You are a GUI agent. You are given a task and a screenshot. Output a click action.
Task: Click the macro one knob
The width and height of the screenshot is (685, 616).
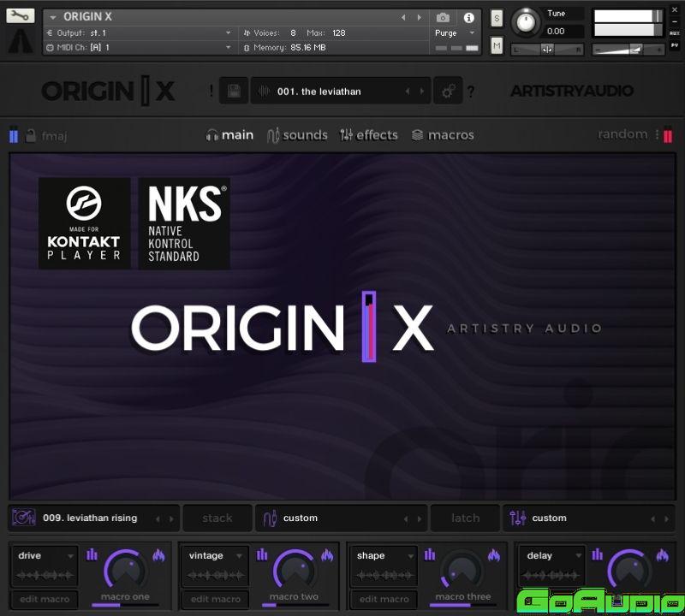point(126,569)
